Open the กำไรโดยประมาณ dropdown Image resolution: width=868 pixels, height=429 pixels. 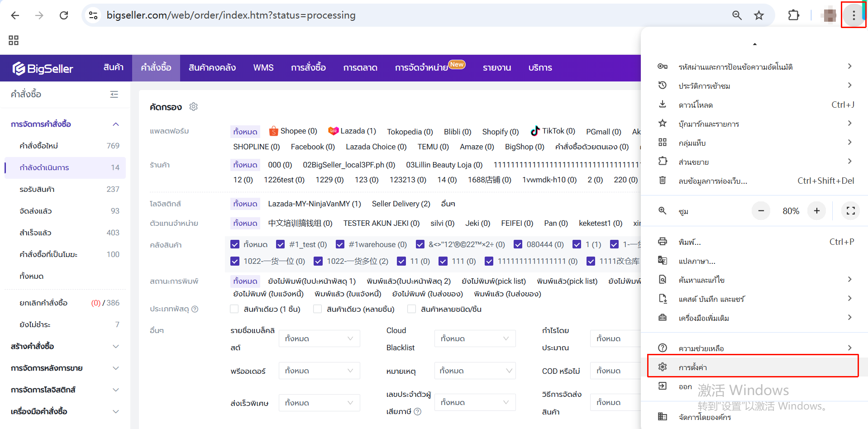click(x=615, y=338)
